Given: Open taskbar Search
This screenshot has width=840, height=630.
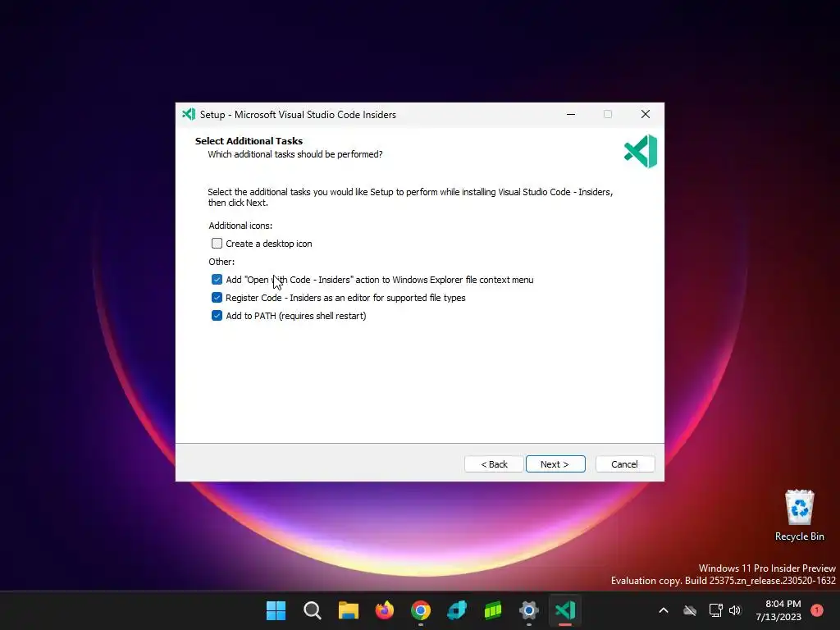Looking at the screenshot, I should (313, 610).
